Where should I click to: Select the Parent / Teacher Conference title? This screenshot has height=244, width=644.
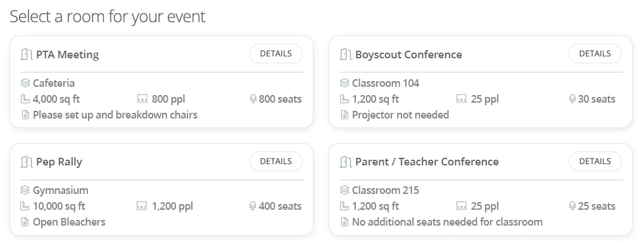pos(427,162)
